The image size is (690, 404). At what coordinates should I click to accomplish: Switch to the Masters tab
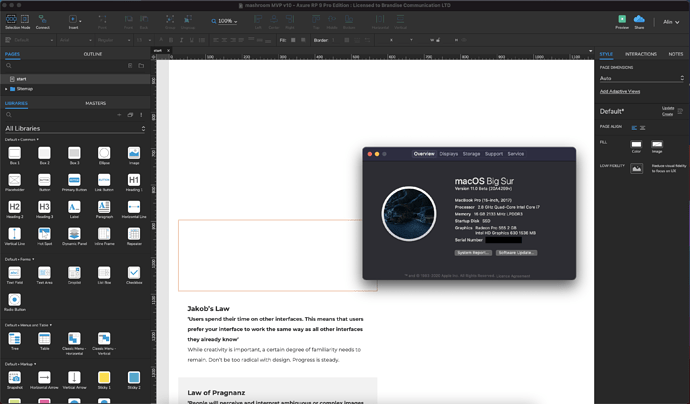95,103
